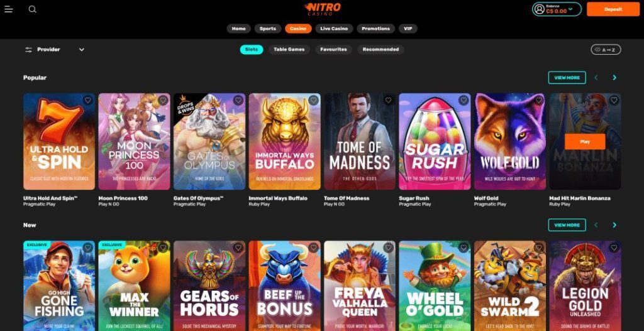This screenshot has height=331, width=644.
Task: Click the search magnifier icon
Action: [x=33, y=9]
